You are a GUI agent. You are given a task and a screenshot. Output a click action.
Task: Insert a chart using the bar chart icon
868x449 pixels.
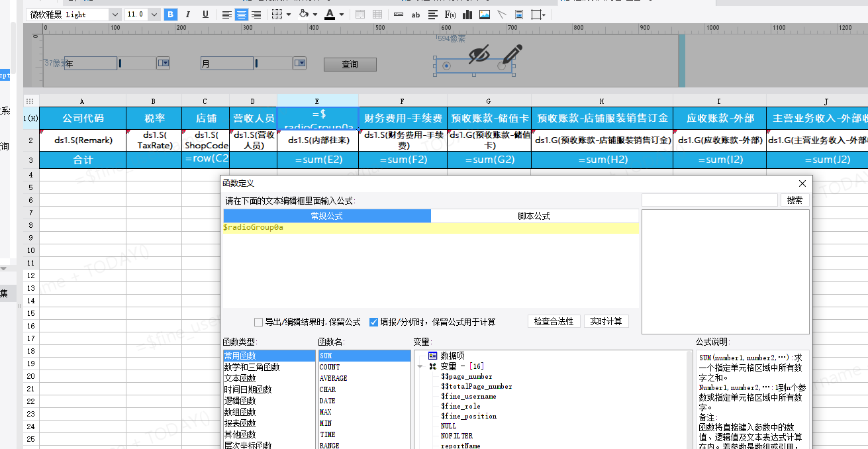pyautogui.click(x=467, y=15)
